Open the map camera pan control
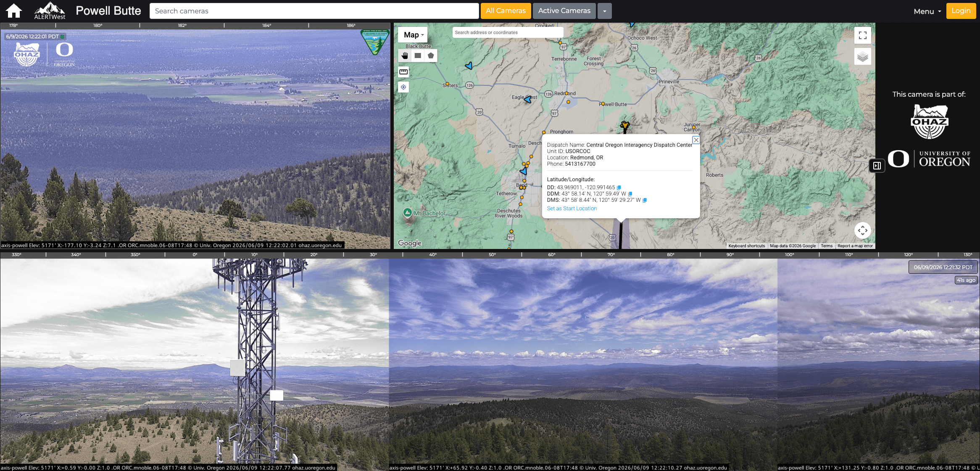 point(863,230)
